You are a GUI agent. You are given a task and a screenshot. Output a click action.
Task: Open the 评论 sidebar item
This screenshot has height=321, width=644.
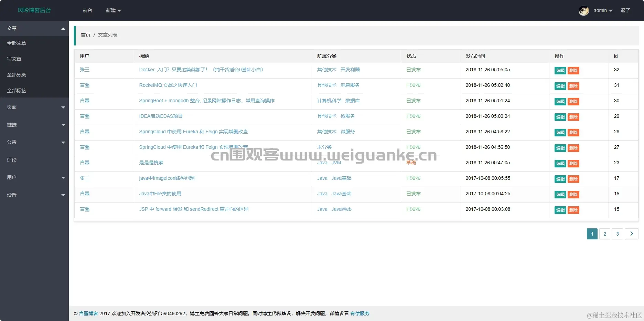(34, 160)
